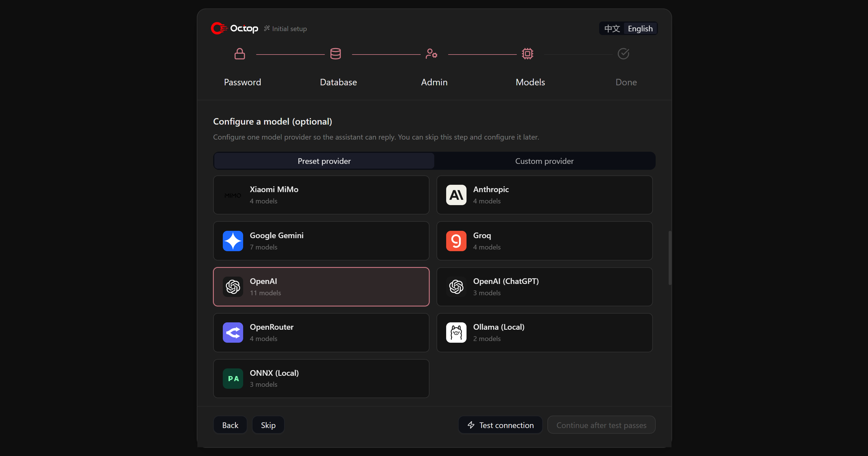Click the Admin user-gear step icon
This screenshot has width=868, height=456.
(431, 54)
